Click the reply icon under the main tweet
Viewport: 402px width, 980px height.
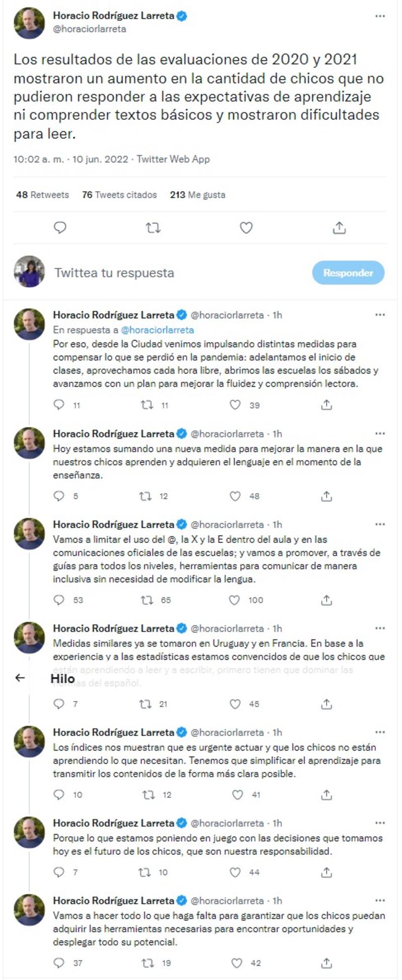tap(60, 228)
